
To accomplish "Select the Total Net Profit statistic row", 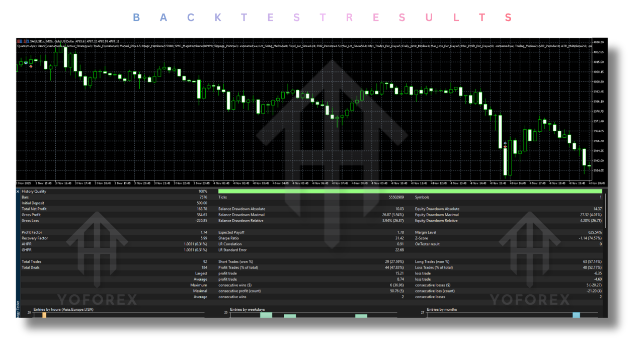I will point(35,209).
